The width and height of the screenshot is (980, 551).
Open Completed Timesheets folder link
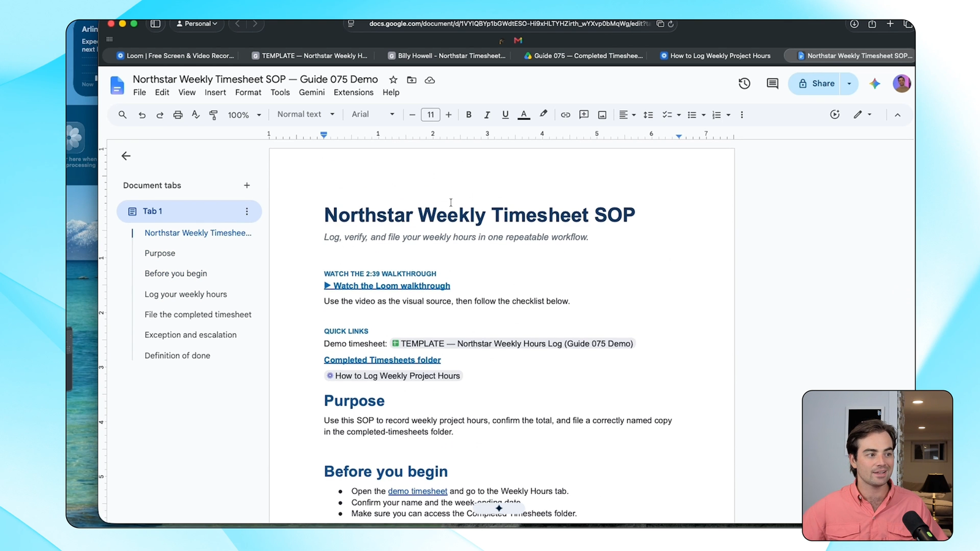(x=382, y=360)
